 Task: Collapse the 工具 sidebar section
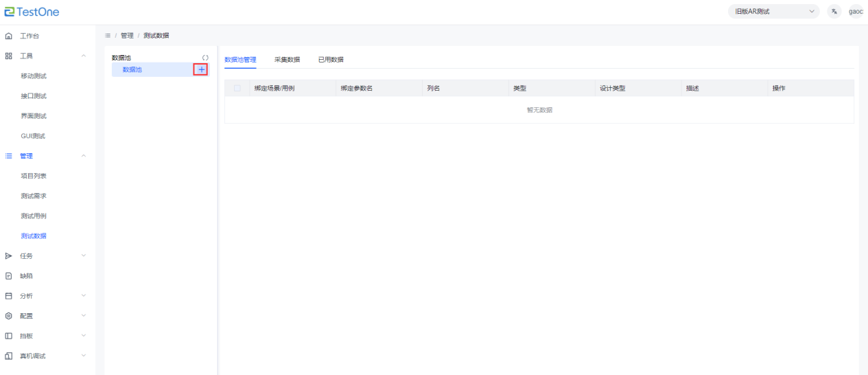pos(84,56)
